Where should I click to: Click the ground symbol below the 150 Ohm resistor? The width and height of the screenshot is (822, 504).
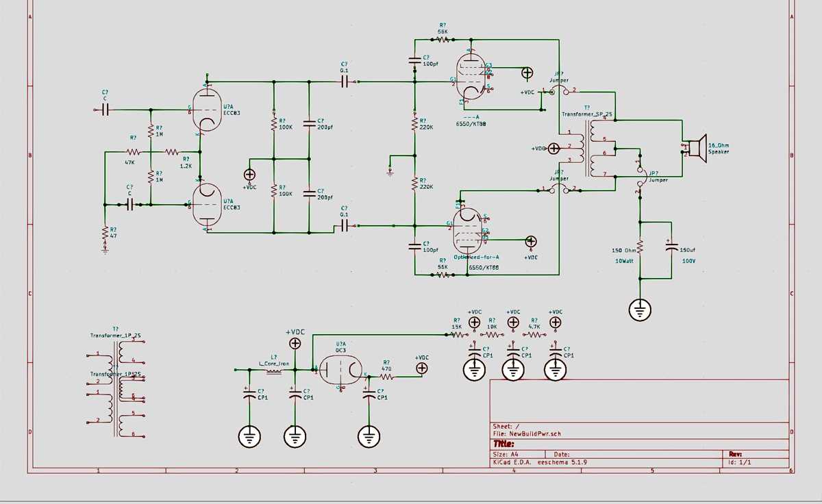coord(640,310)
